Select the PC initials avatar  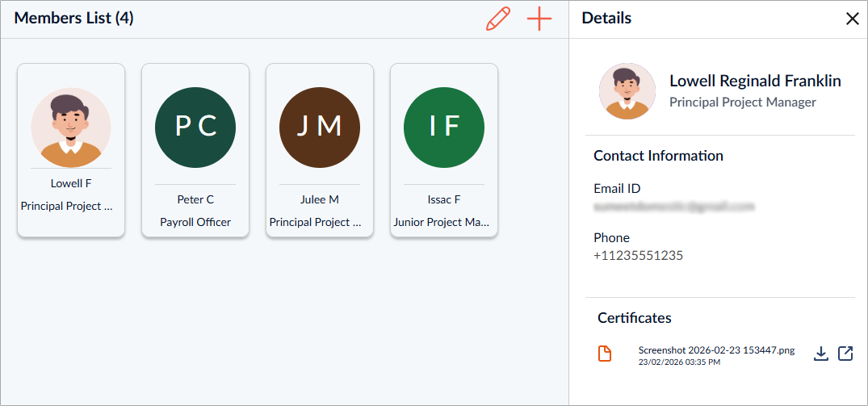pyautogui.click(x=195, y=128)
